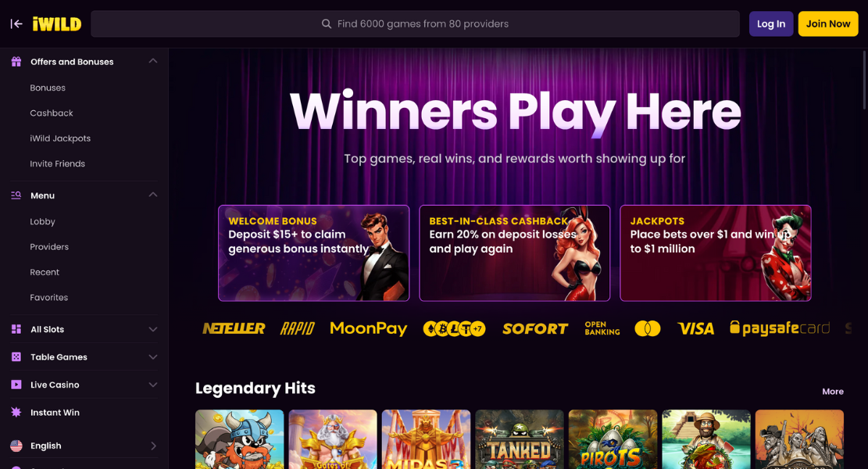Screen dimensions: 868x469
Task: Collapse the Offers and Bonuses section
Action: [x=153, y=61]
